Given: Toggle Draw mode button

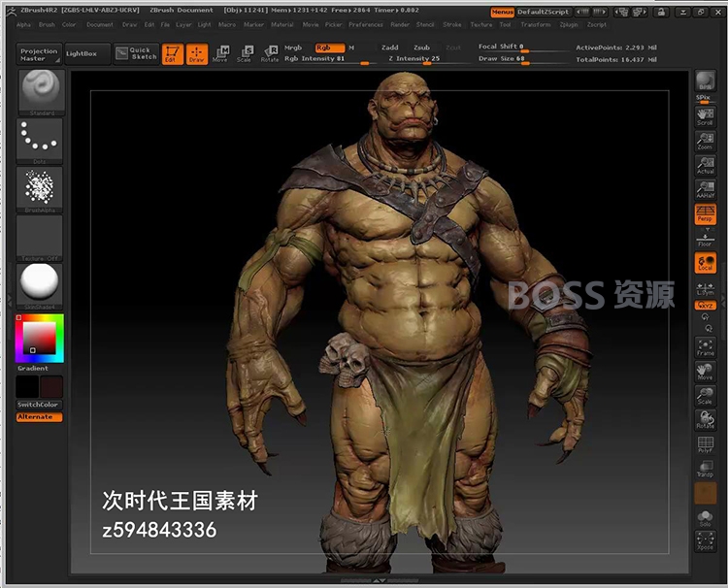Looking at the screenshot, I should point(197,53).
